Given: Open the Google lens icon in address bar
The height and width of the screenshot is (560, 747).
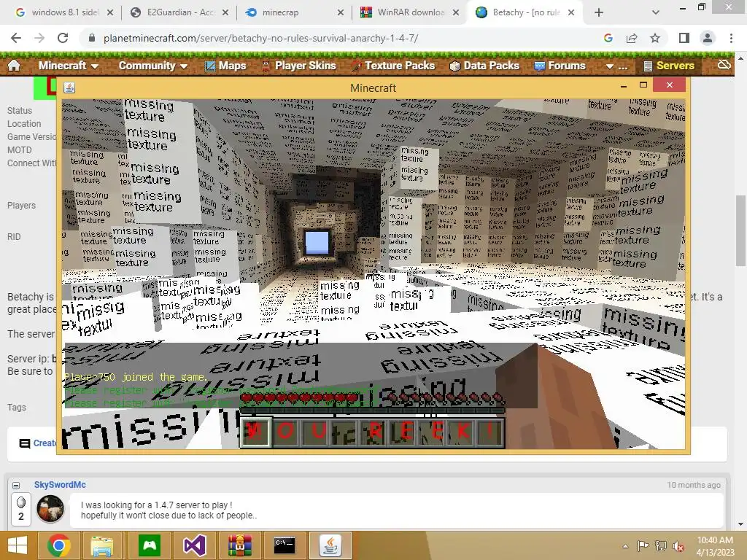Looking at the screenshot, I should 608,38.
